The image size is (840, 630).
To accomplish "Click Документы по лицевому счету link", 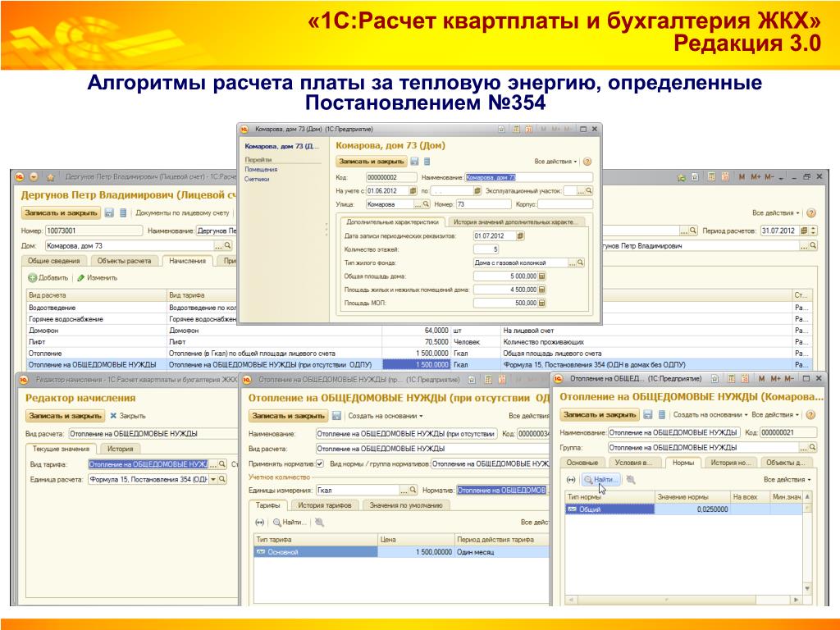I will (x=182, y=213).
